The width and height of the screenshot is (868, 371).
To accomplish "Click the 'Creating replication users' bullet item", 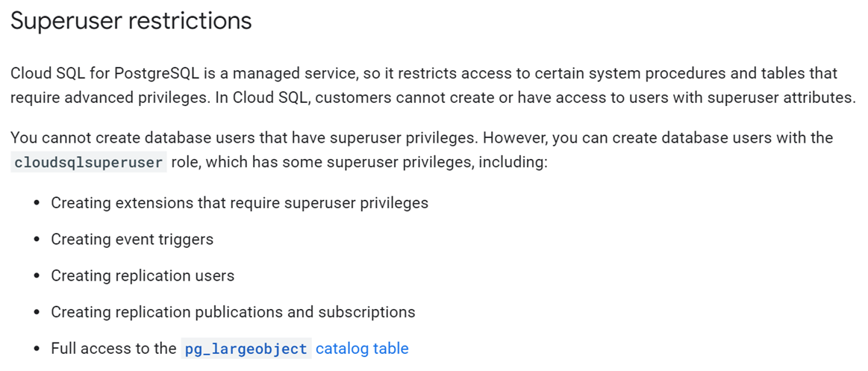I will point(143,275).
